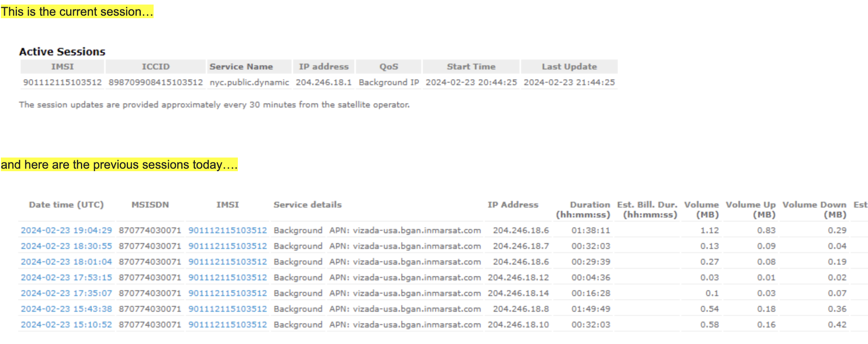Select the active session IP 204.246.18.1

point(323,82)
